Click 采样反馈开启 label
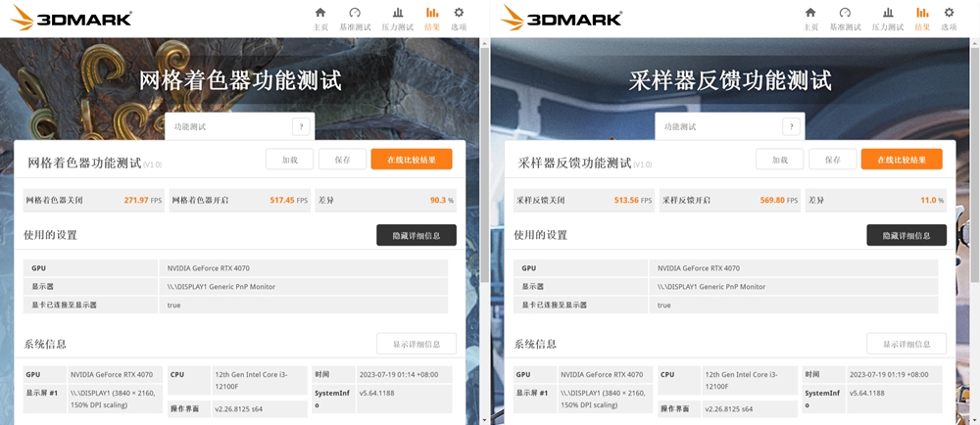This screenshot has width=980, height=425. (686, 201)
